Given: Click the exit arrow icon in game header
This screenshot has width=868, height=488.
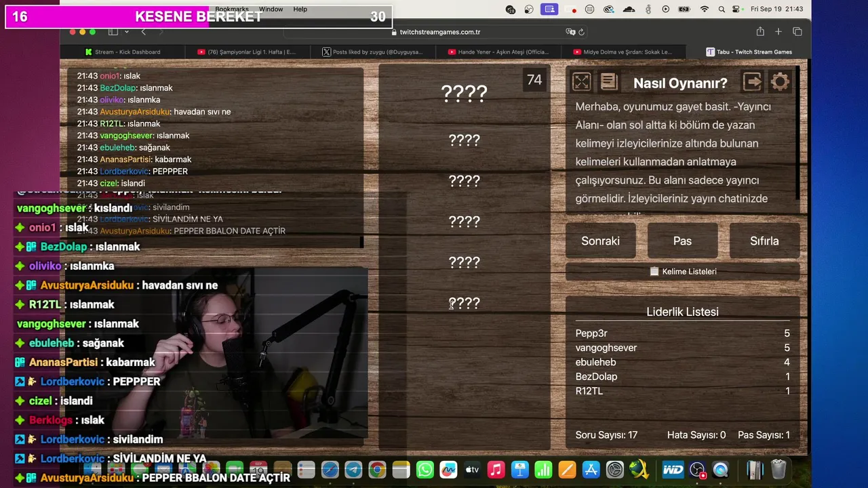Looking at the screenshot, I should (x=752, y=82).
